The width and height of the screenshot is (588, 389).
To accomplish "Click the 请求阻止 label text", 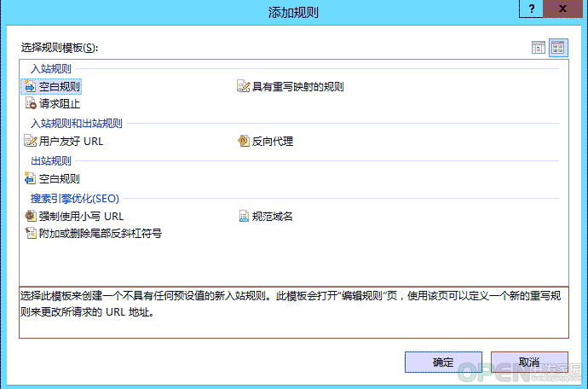I will (x=60, y=103).
